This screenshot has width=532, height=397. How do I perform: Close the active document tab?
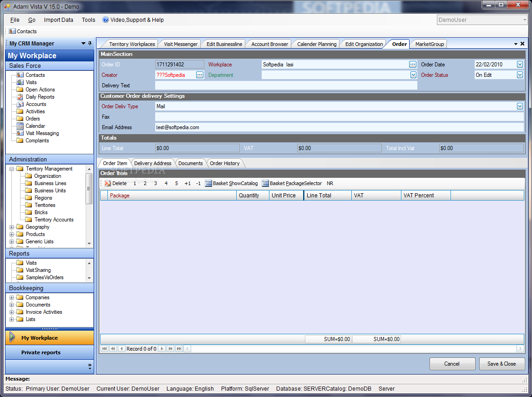click(522, 44)
